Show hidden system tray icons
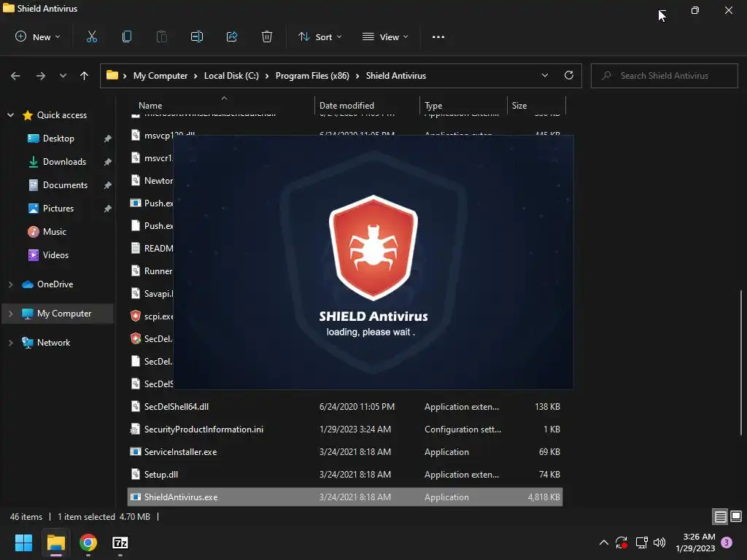The image size is (747, 560). click(x=603, y=542)
